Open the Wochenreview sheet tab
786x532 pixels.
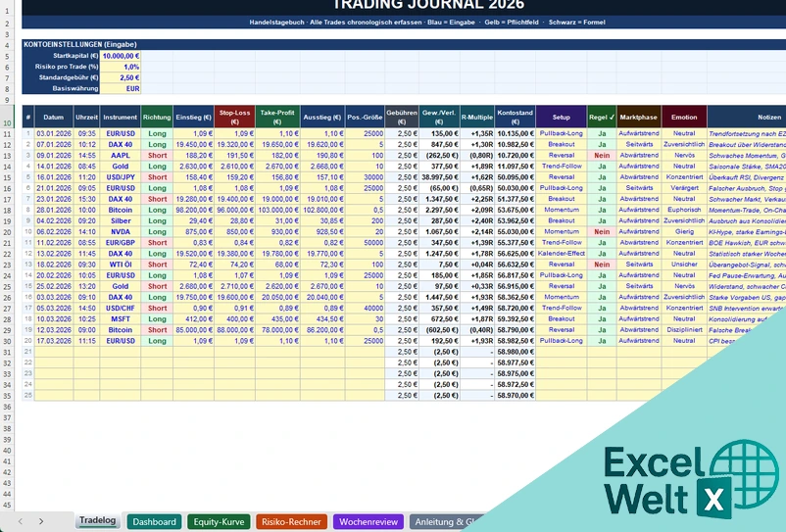[x=368, y=521]
